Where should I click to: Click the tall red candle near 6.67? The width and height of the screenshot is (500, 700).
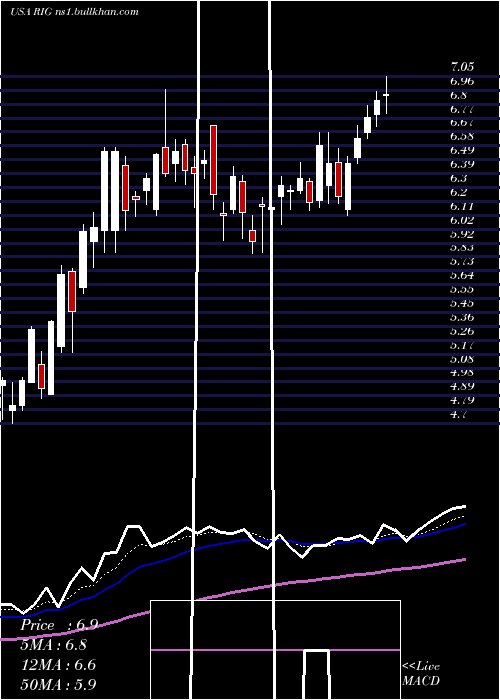point(213,160)
